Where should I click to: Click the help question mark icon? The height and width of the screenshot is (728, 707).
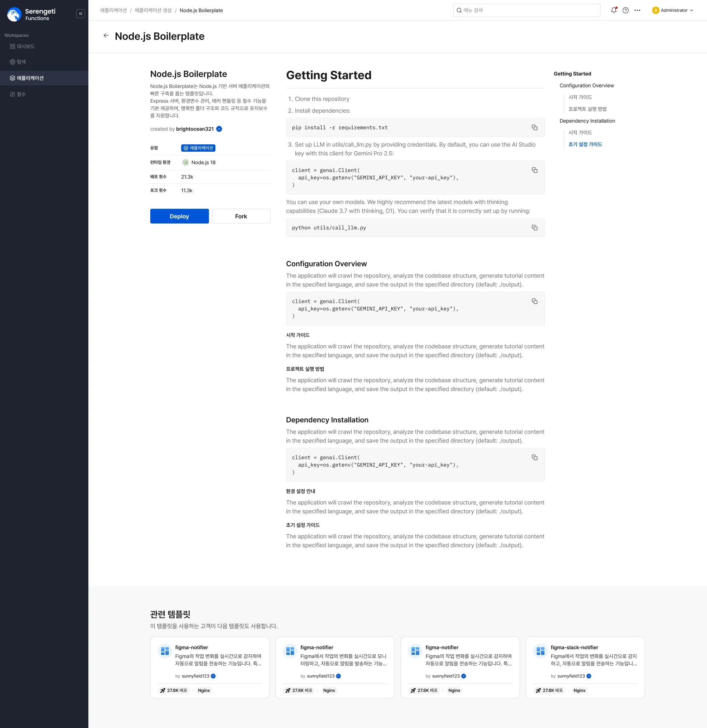[626, 10]
